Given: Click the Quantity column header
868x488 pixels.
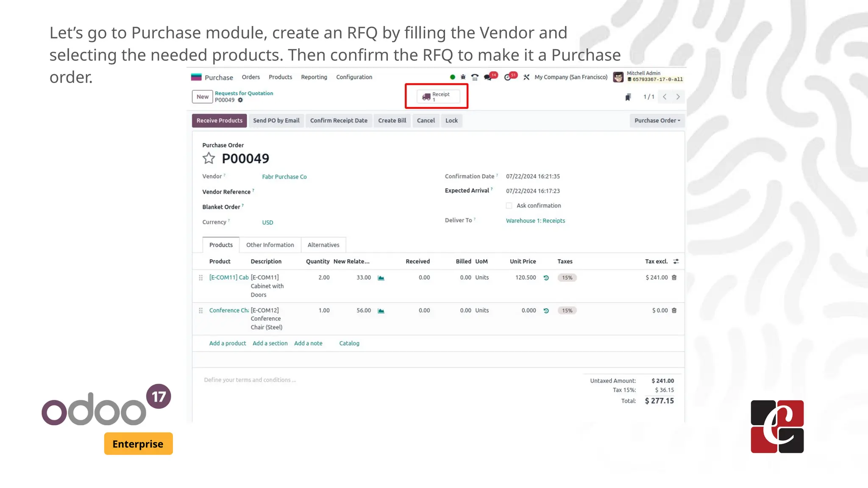Looking at the screenshot, I should coord(317,261).
